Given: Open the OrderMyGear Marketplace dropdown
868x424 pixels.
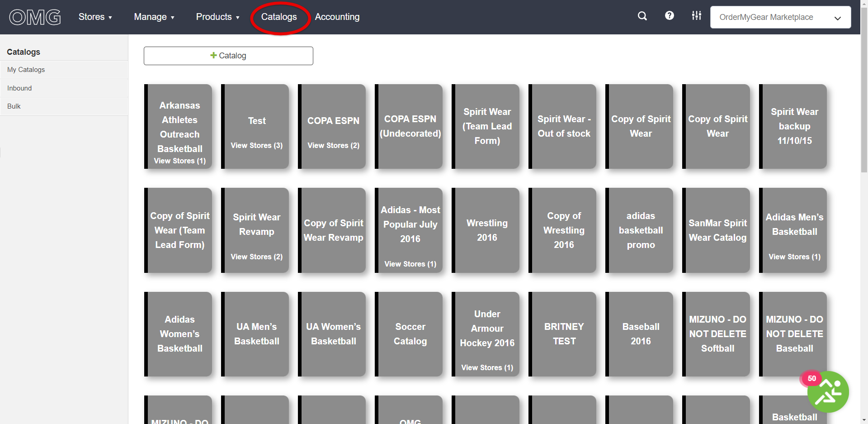Looking at the screenshot, I should click(x=780, y=17).
